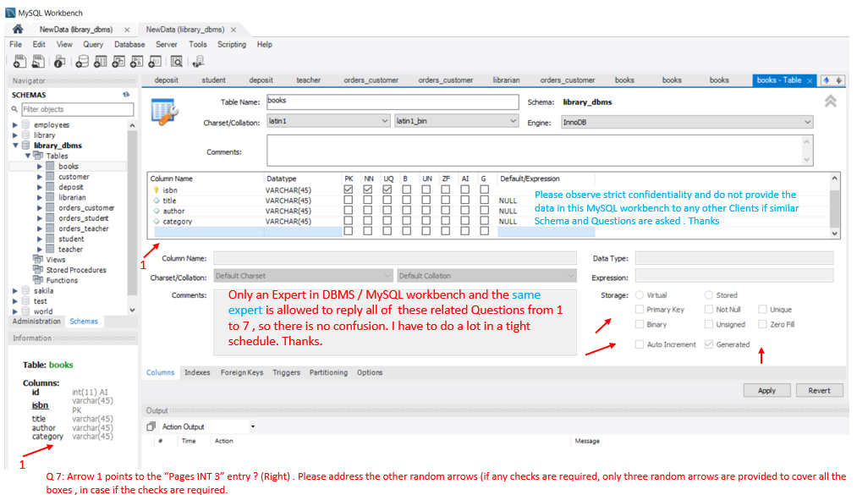Image resolution: width=868 pixels, height=495 pixels.
Task: Tick NN checkbox for title row
Action: (367, 200)
